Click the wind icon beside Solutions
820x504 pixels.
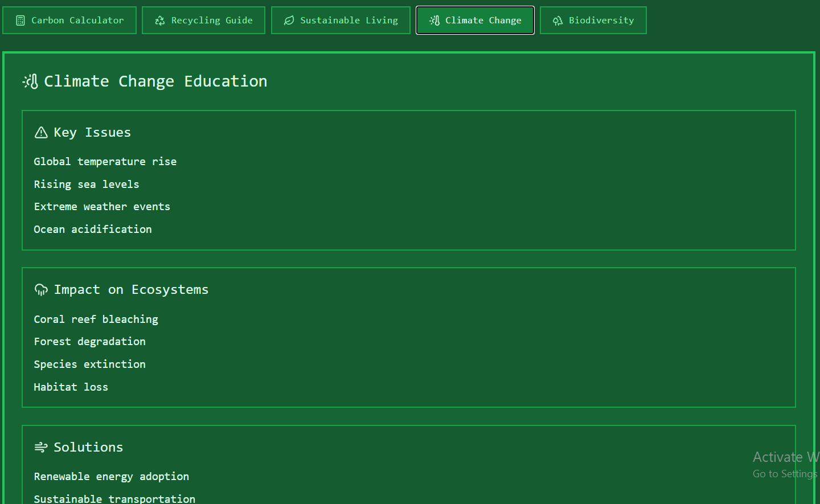[x=41, y=448]
